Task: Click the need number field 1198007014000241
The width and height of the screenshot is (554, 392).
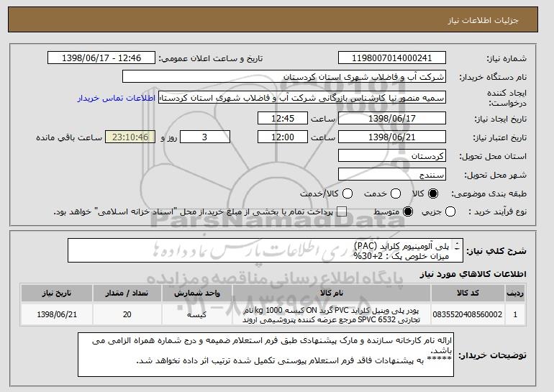Action: coord(392,58)
